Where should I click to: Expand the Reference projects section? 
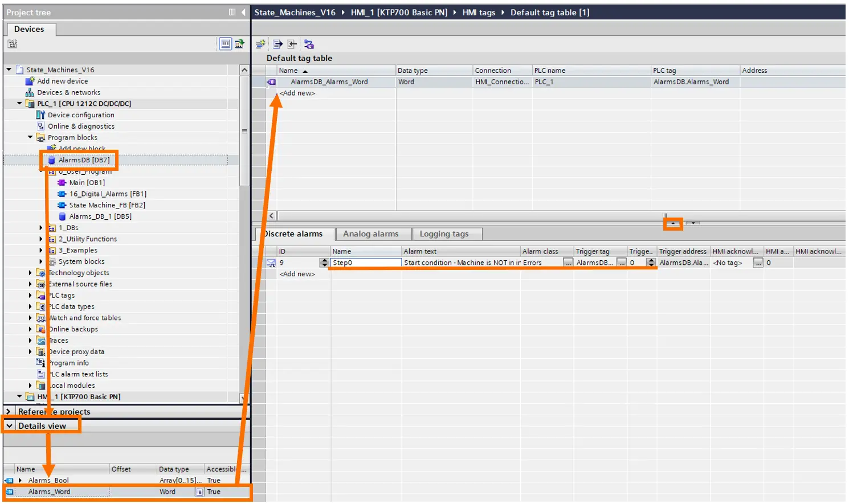pos(9,411)
